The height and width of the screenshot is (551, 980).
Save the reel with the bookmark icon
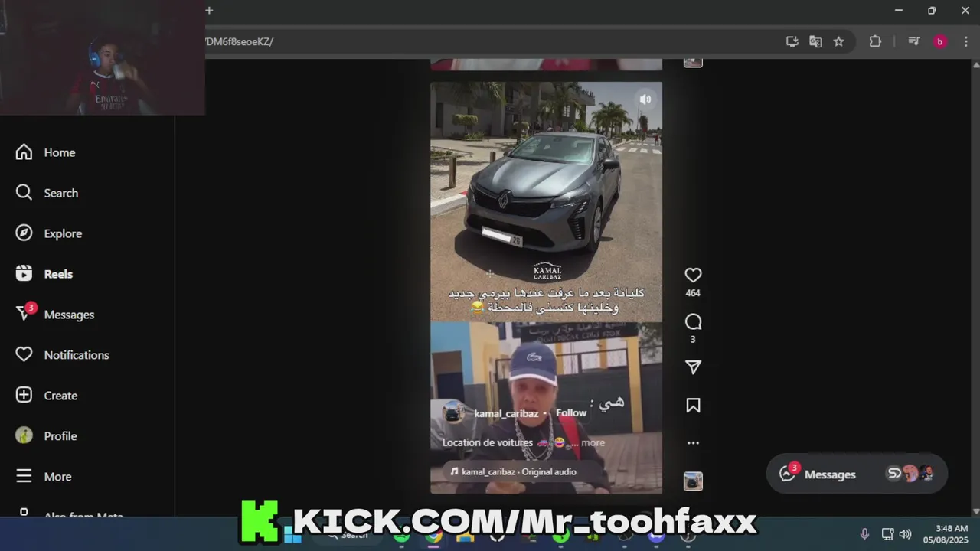click(693, 406)
